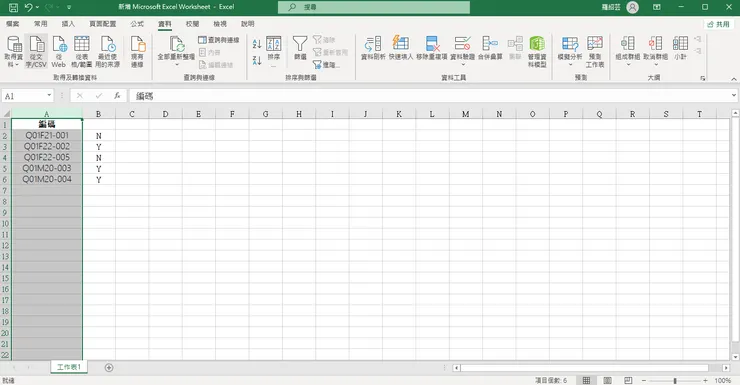Launch 資料剖析 text to columns
740x385 pixels.
tap(373, 48)
